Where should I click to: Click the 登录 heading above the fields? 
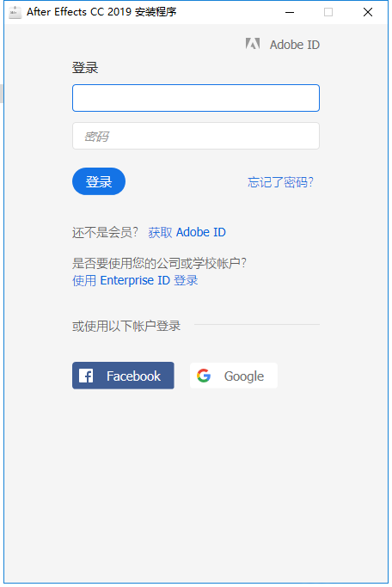point(85,68)
